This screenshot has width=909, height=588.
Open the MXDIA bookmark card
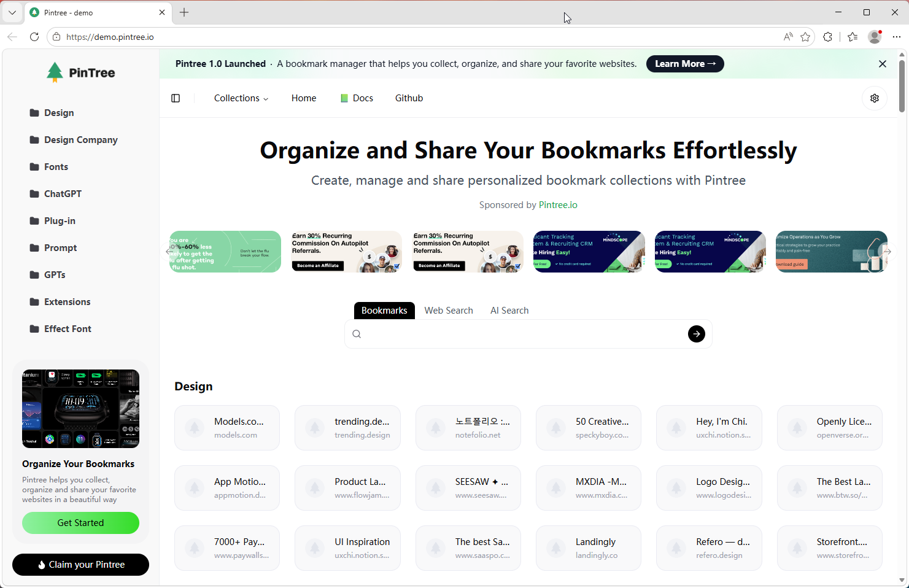[x=589, y=488]
